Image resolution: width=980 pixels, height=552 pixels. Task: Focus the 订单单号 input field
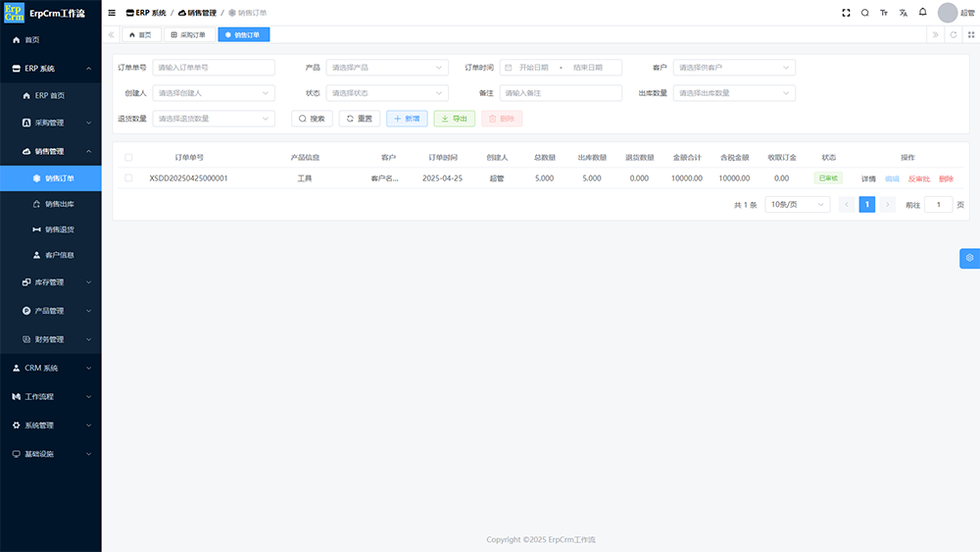(213, 68)
